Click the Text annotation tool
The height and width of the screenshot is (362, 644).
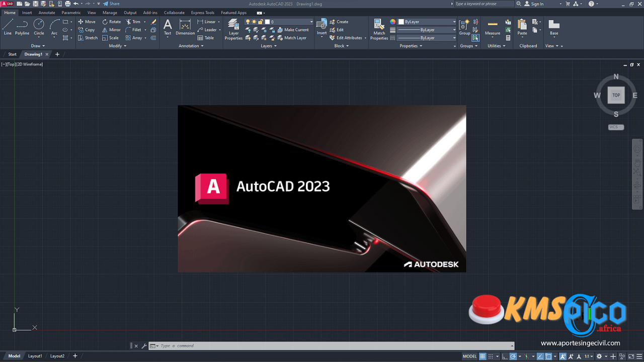point(168,27)
